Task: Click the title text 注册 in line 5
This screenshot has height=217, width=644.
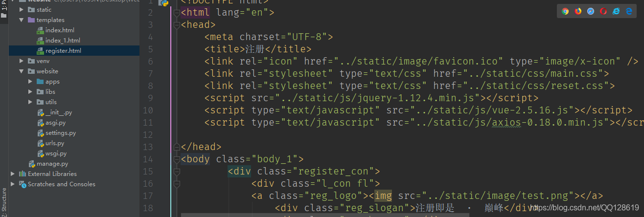Action: click(x=255, y=49)
